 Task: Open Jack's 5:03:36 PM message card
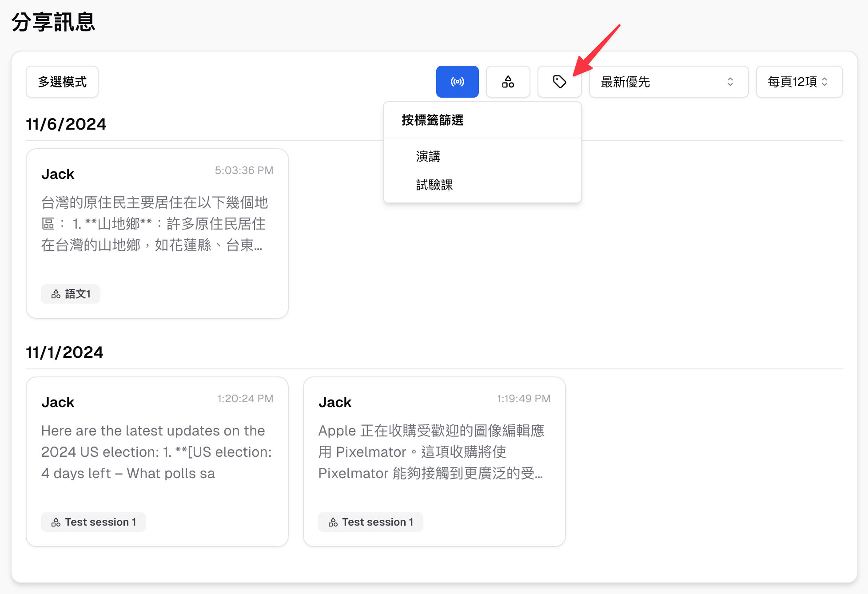click(x=157, y=234)
